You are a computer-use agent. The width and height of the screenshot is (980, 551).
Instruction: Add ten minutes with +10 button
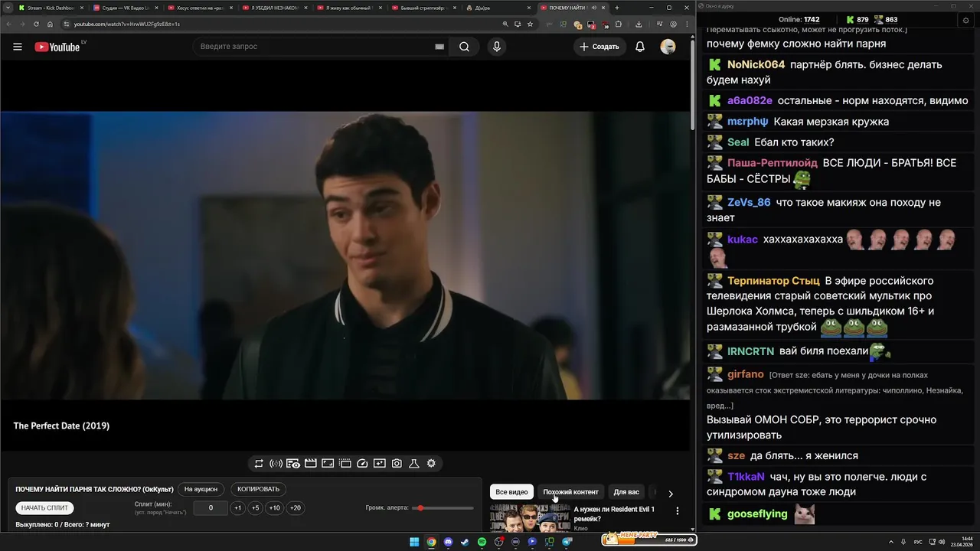[275, 508]
